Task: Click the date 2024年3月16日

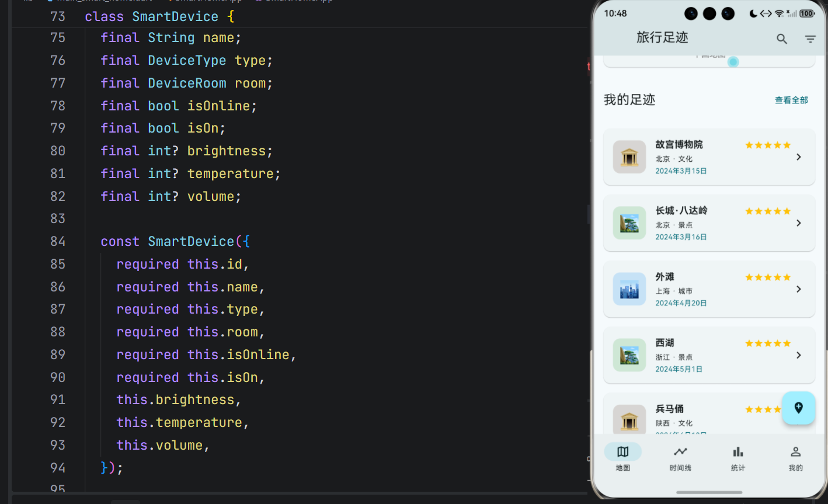Action: click(681, 237)
